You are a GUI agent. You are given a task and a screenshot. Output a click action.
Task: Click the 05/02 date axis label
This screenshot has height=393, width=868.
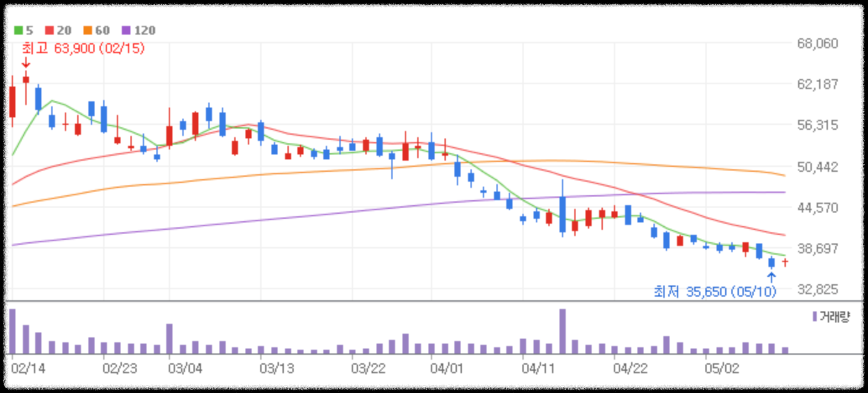pos(723,369)
